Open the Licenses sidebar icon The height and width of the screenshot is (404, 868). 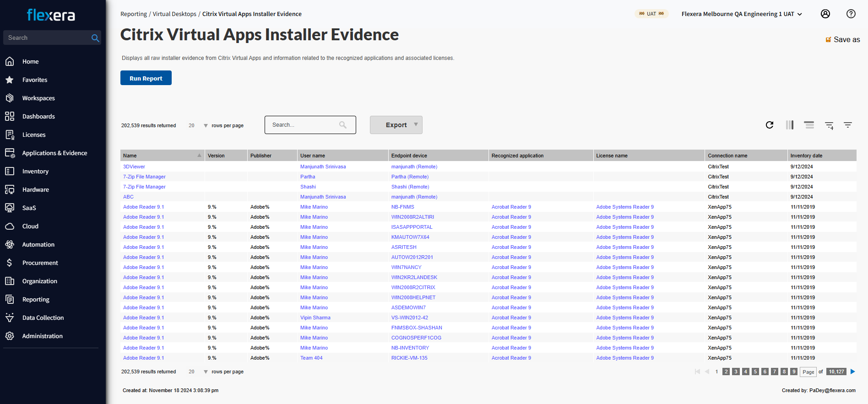coord(10,135)
